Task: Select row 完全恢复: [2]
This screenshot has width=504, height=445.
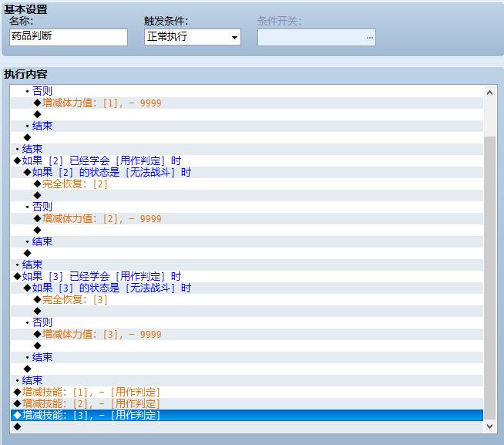Action: pos(247,184)
